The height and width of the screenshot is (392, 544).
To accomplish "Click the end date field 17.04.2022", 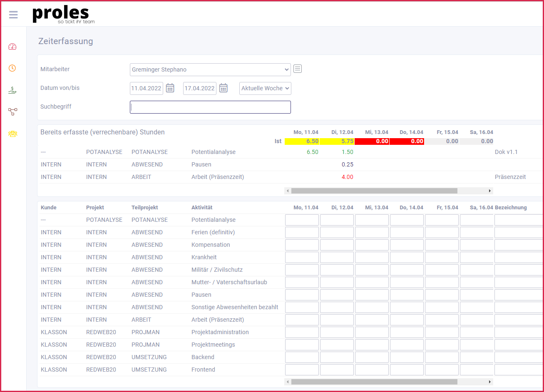I will click(200, 88).
